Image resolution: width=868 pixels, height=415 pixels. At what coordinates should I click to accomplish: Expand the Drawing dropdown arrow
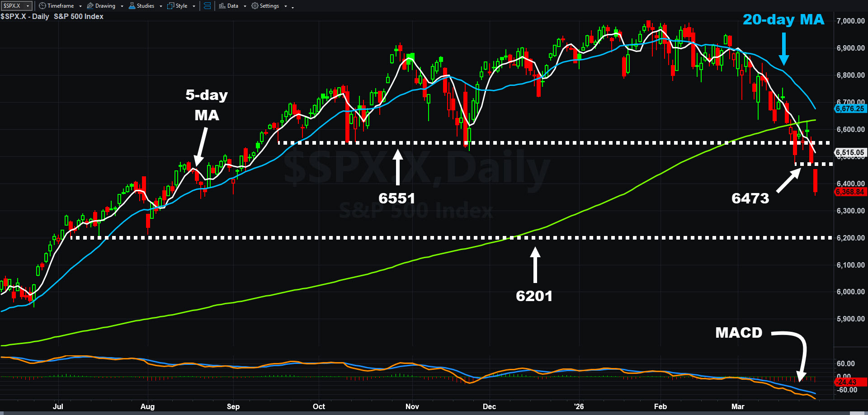click(x=122, y=6)
